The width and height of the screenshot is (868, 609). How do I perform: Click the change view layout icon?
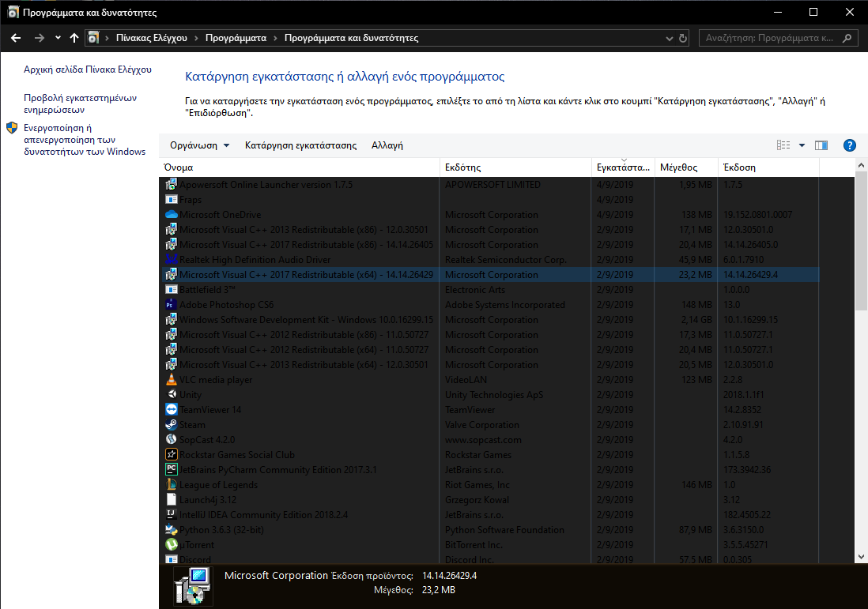tap(783, 145)
